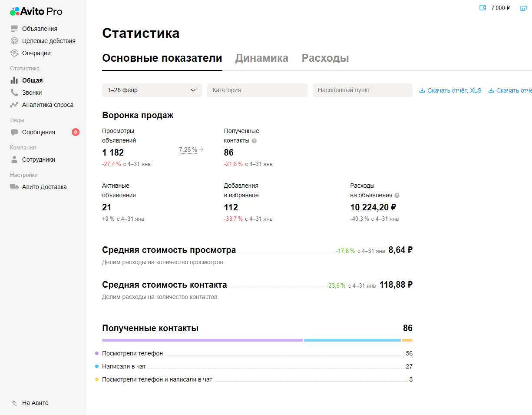
Task: Click the purple Посмотрели телефон bar segment
Action: [x=202, y=340]
